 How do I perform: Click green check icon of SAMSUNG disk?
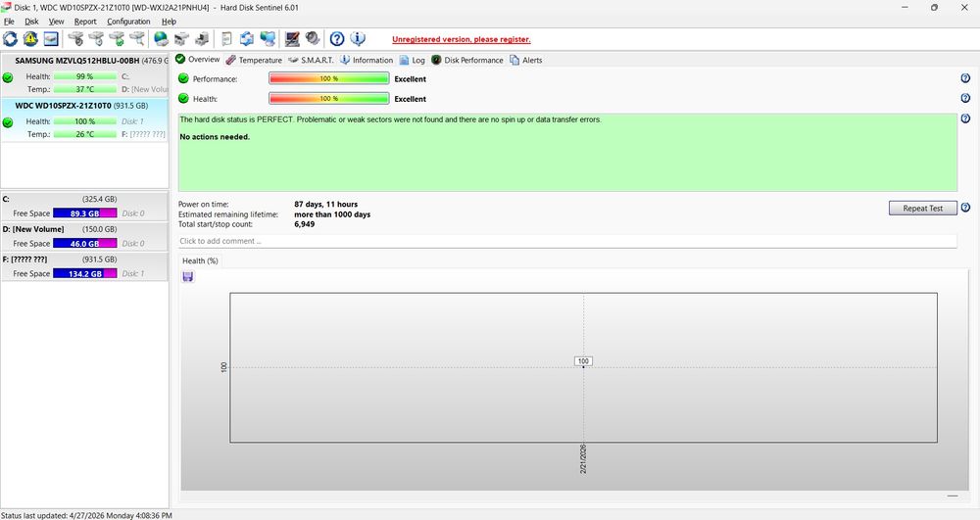[8, 78]
